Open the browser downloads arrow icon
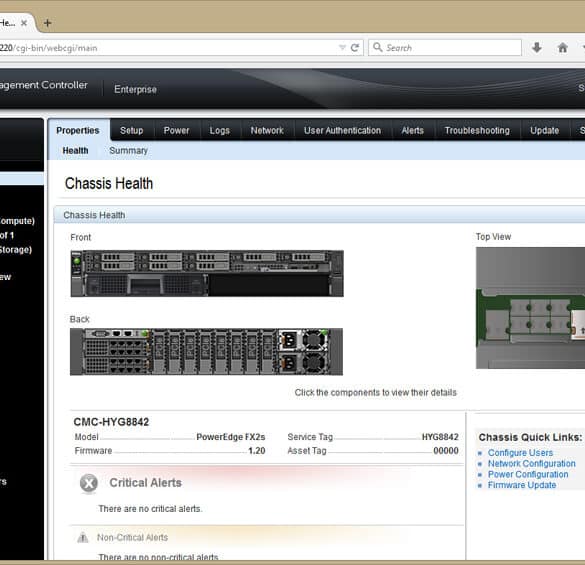585x565 pixels. 536,47
